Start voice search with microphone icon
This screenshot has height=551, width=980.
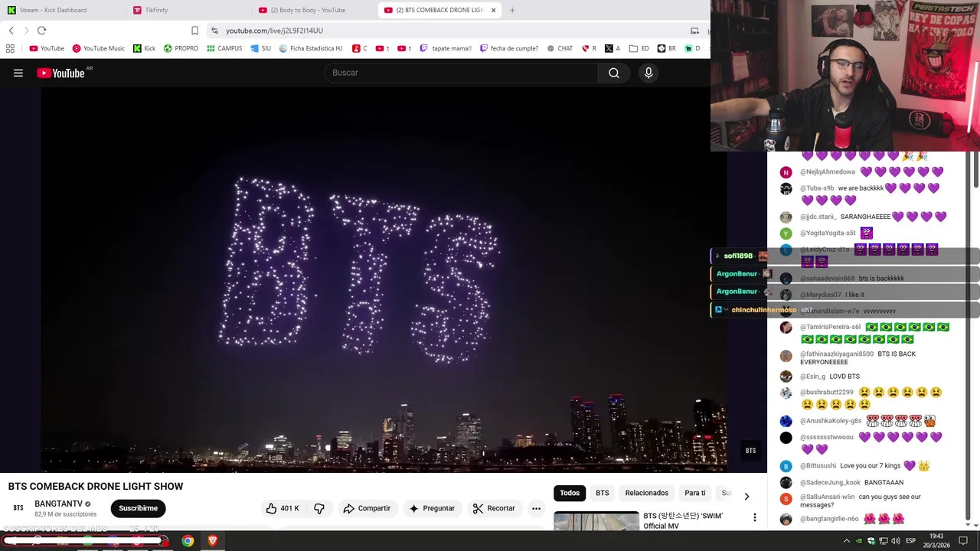click(648, 73)
